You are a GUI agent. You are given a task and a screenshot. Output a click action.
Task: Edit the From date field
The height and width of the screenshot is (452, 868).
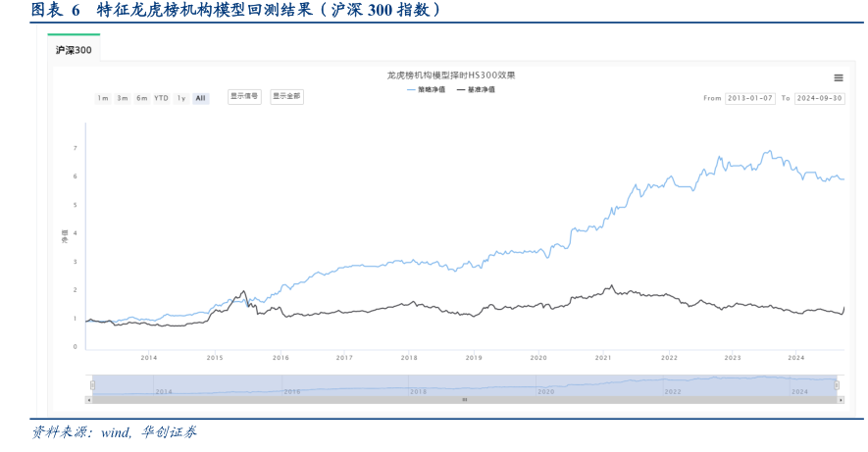750,98
